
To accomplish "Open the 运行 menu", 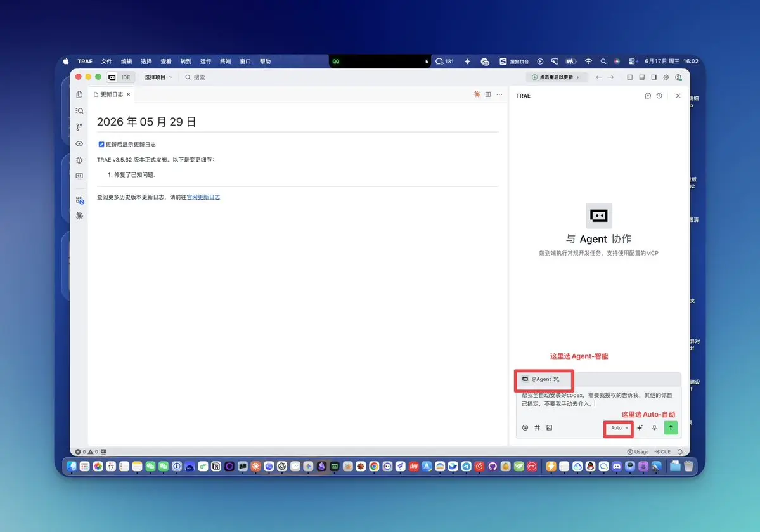I will click(x=205, y=62).
